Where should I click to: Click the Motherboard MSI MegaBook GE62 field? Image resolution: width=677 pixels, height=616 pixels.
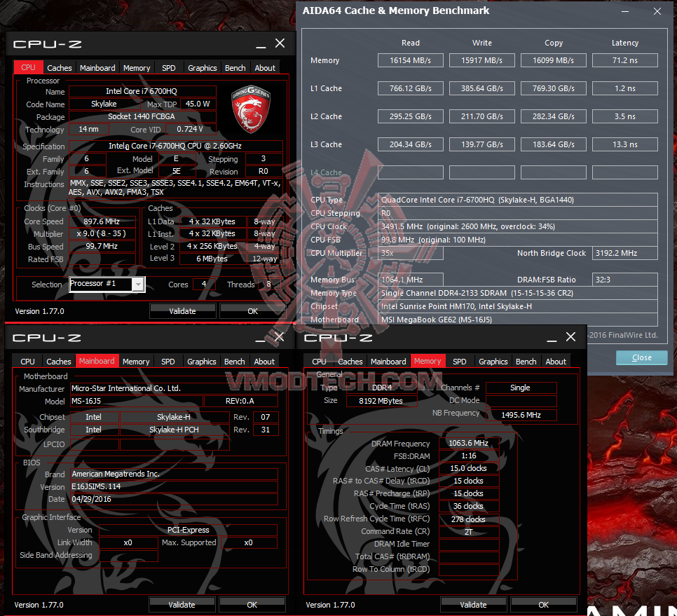[518, 320]
